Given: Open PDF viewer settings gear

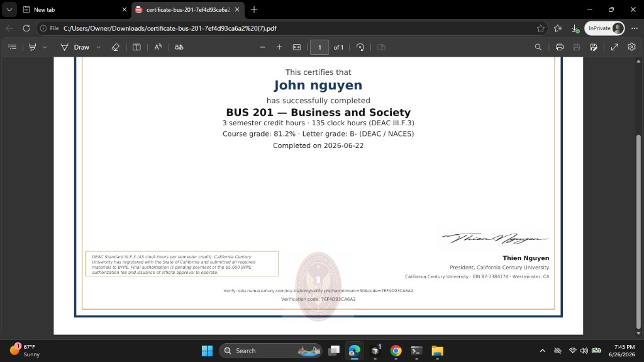Looking at the screenshot, I should pyautogui.click(x=631, y=47).
